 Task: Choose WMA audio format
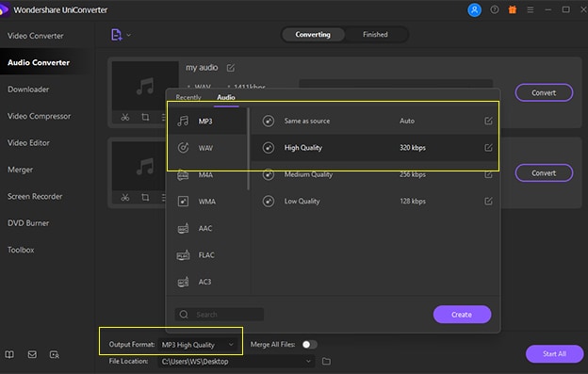(207, 202)
